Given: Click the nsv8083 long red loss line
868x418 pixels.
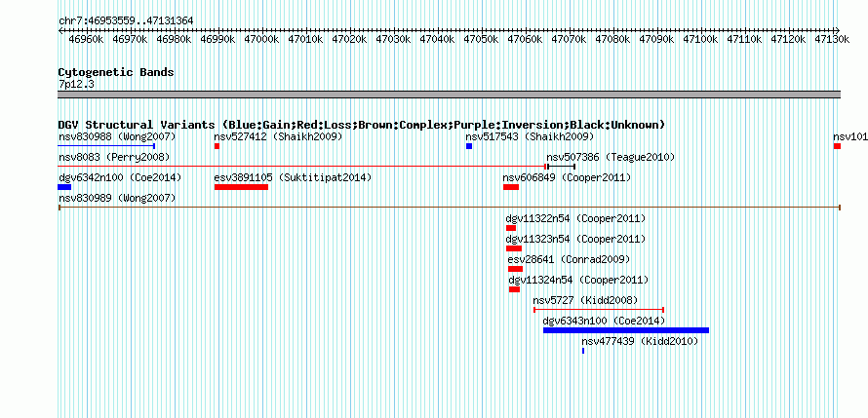Looking at the screenshot, I should [x=302, y=167].
